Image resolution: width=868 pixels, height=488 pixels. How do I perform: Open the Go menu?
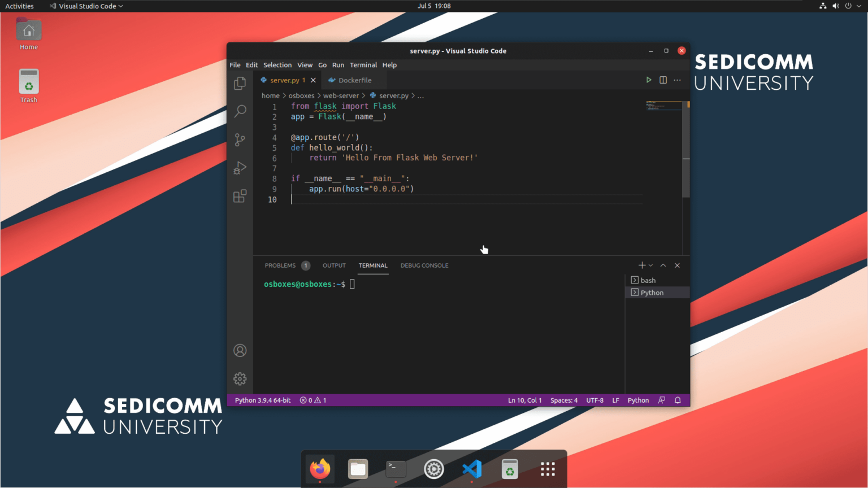(x=322, y=65)
